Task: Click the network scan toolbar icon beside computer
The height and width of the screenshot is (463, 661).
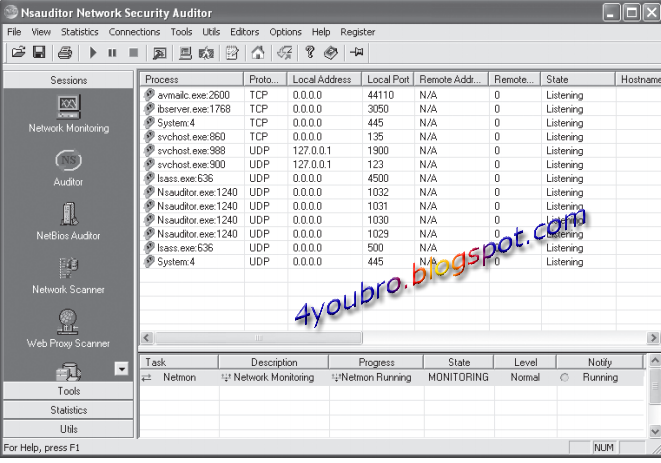Action: point(207,53)
